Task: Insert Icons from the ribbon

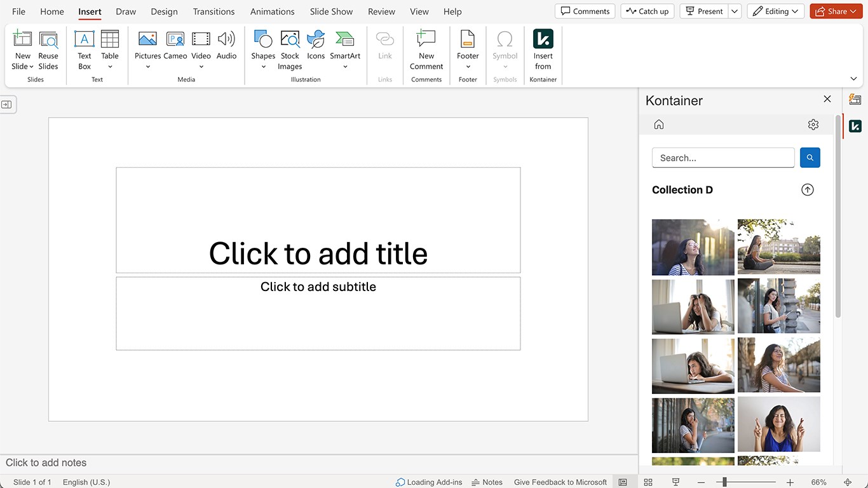Action: point(316,46)
